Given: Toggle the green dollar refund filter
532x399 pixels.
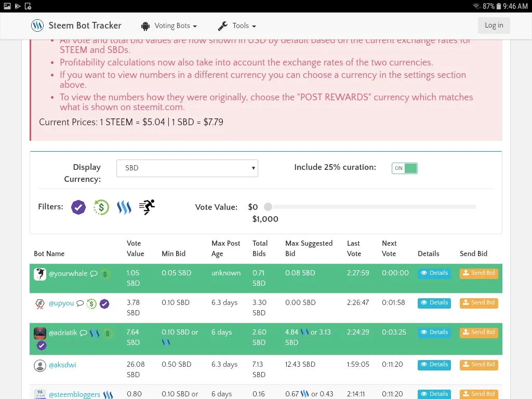Looking at the screenshot, I should click(x=101, y=207).
